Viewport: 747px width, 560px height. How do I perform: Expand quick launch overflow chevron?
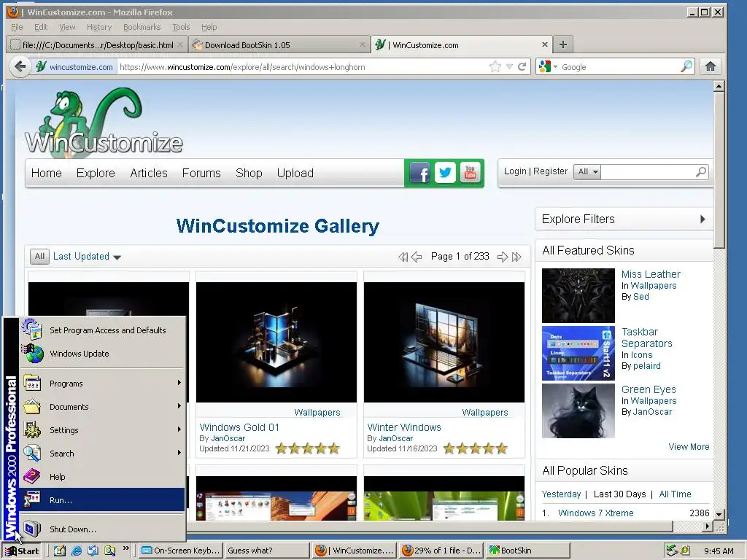pos(125,548)
